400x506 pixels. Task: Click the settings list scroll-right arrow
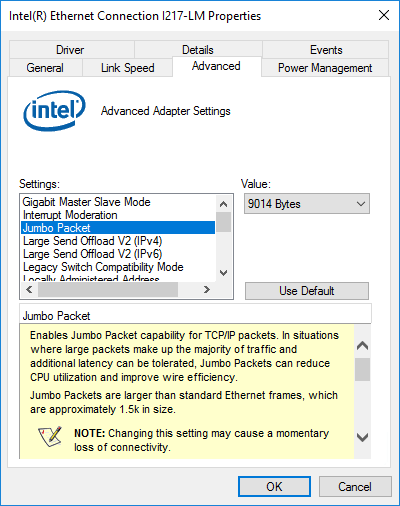tap(207, 289)
